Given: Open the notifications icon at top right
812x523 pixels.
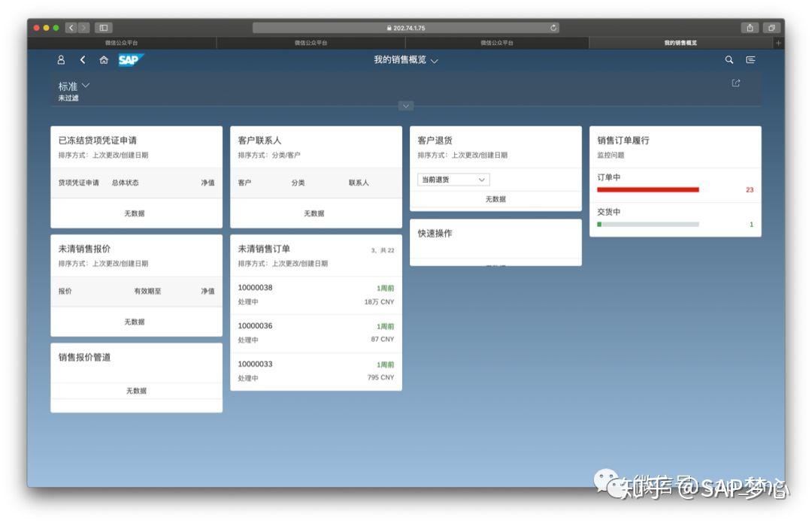Looking at the screenshot, I should tap(750, 60).
